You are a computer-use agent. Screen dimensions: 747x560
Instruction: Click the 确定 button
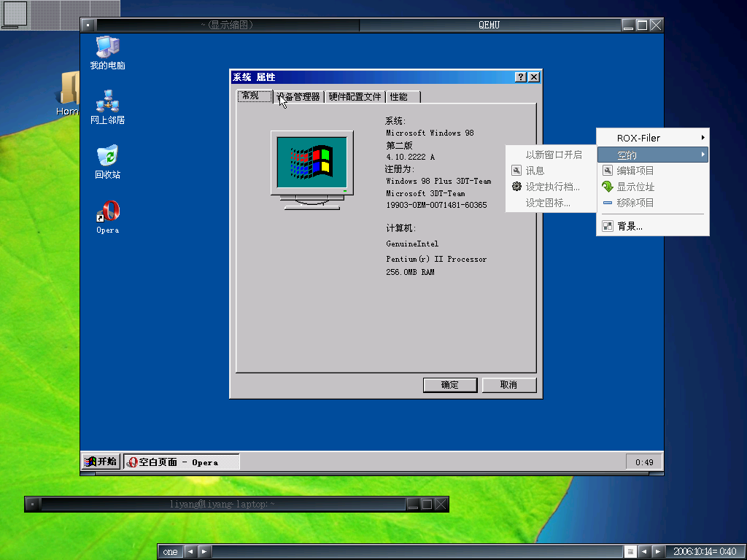point(450,385)
